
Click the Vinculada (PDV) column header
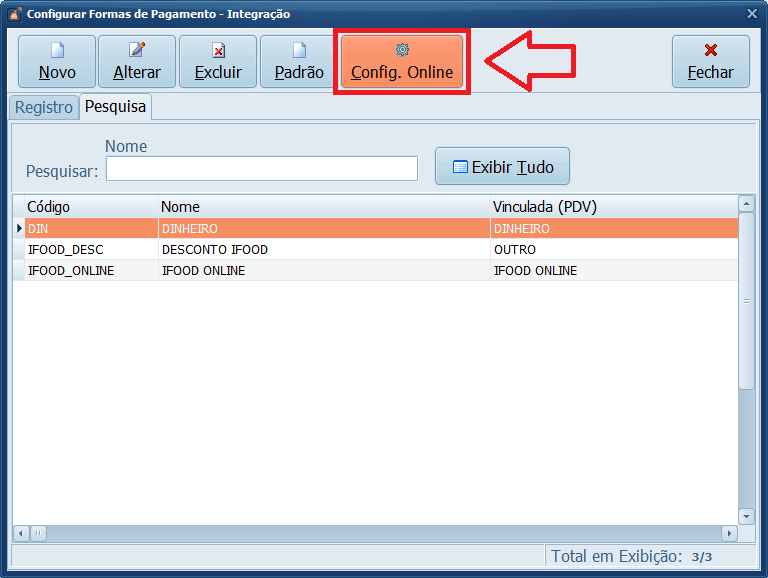[x=614, y=207]
